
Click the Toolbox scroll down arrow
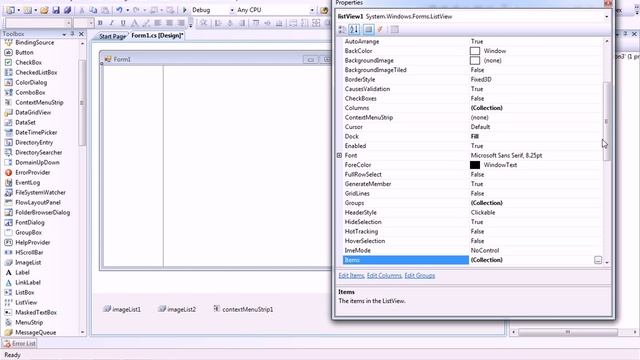coord(82,332)
